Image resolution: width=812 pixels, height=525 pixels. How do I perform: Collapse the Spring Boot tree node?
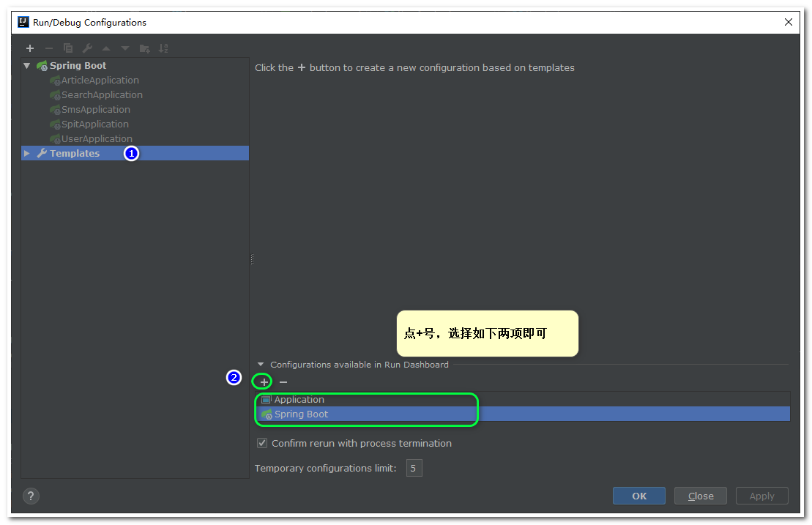(x=27, y=66)
